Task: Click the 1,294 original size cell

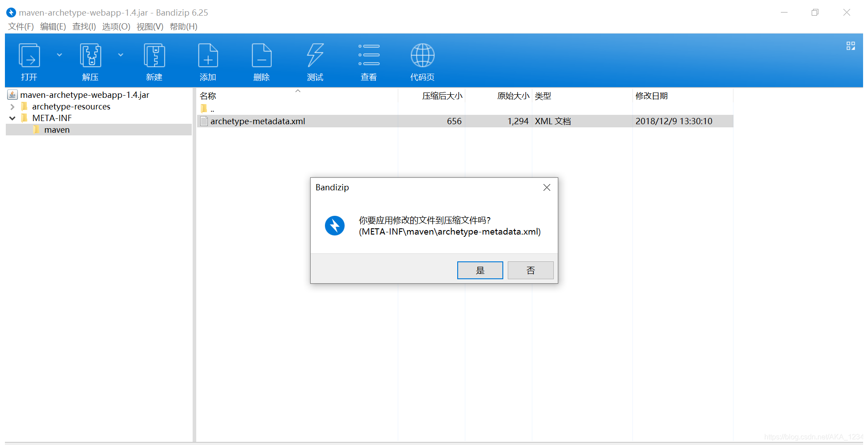Action: coord(518,121)
